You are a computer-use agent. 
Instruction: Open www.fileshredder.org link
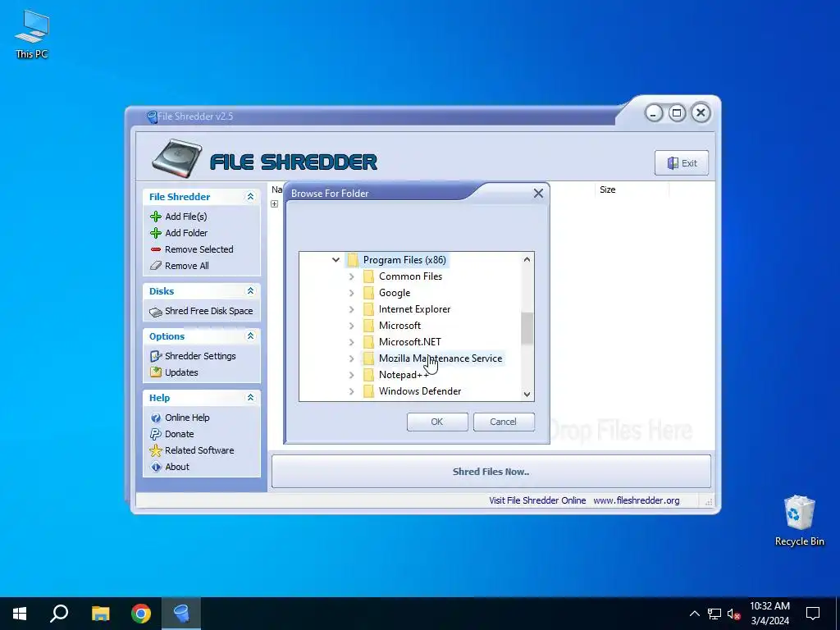[x=636, y=500]
